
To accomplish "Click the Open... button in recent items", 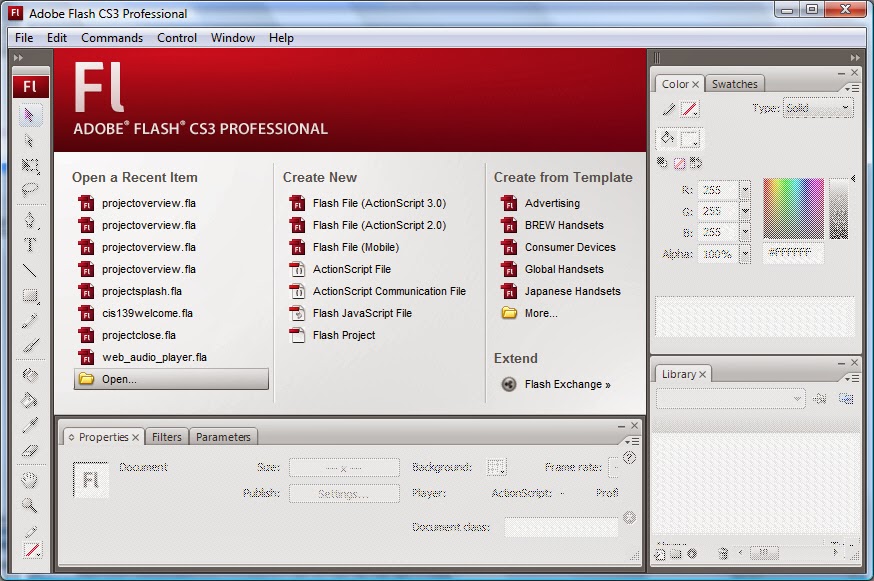I will click(171, 379).
